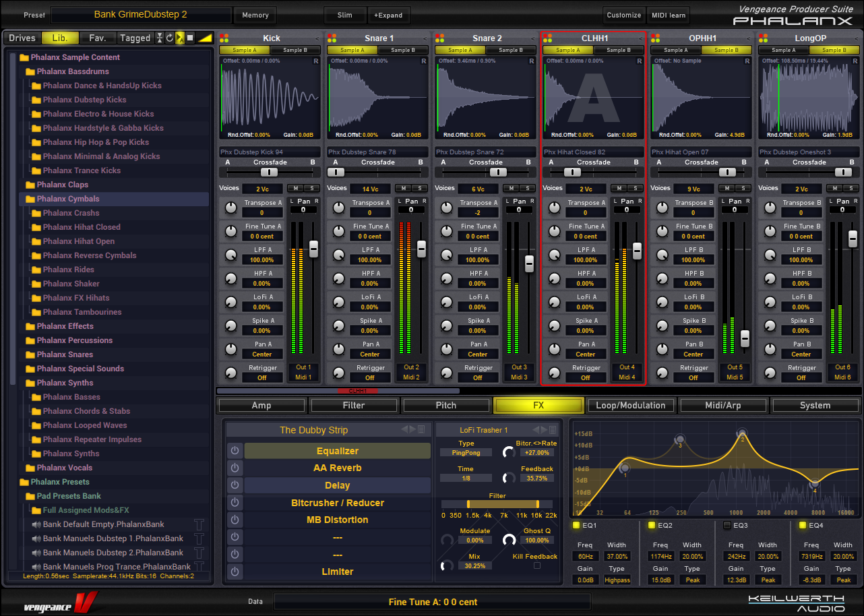Click the refresh icon in browser toolbar
The image size is (864, 616).
[170, 38]
